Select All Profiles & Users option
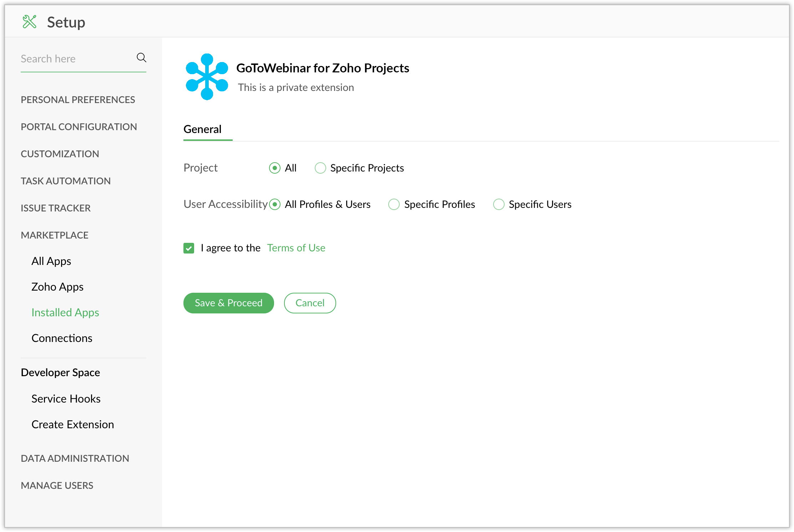 point(275,204)
